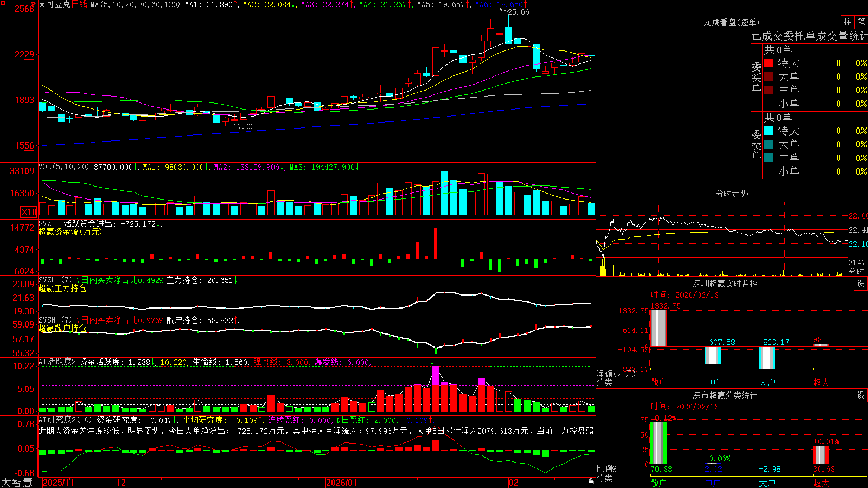Open 设 settings for 深圳超赢实时监控

point(861,284)
